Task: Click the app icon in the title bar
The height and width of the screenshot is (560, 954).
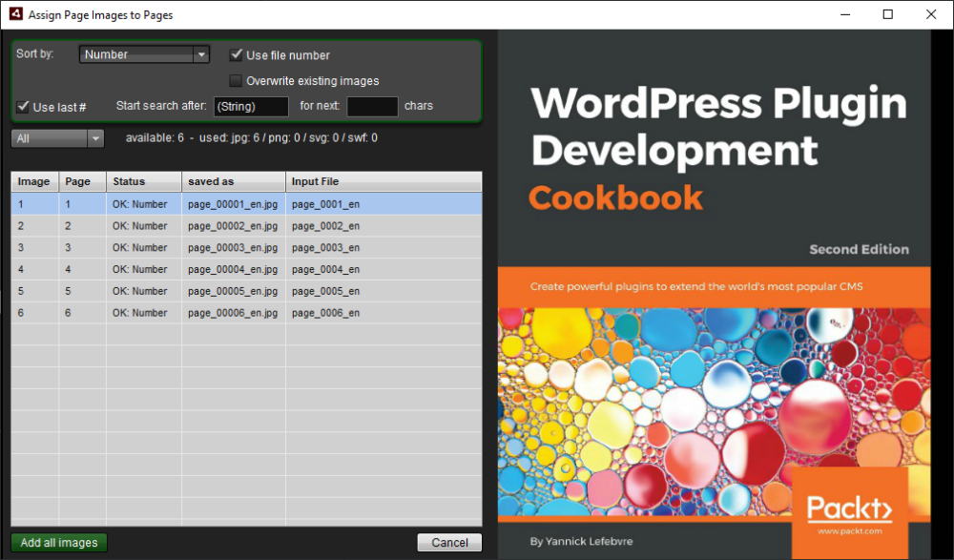Action: 16,13
